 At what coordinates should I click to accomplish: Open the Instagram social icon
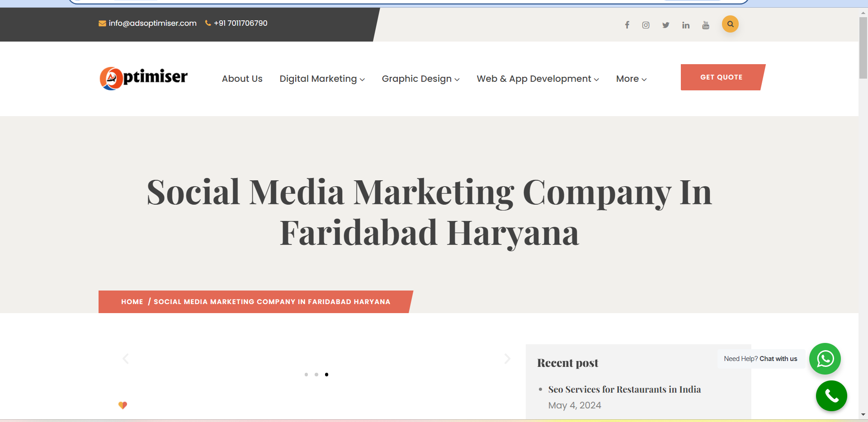click(646, 25)
